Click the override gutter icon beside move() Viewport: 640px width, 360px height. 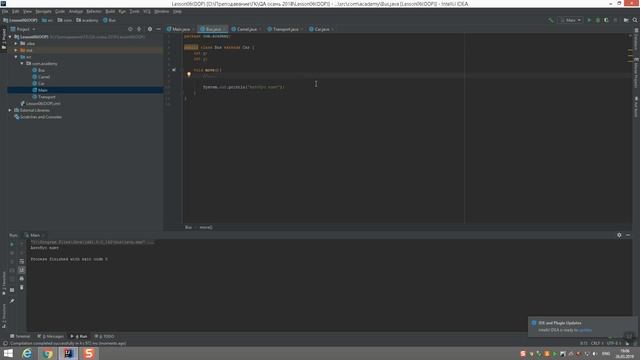pyautogui.click(x=174, y=70)
